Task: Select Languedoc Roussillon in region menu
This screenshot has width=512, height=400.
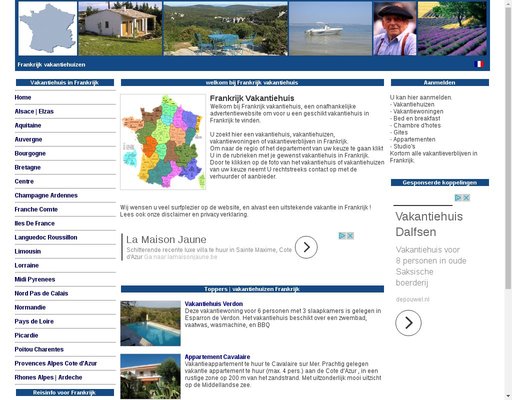Action: pyautogui.click(x=46, y=237)
